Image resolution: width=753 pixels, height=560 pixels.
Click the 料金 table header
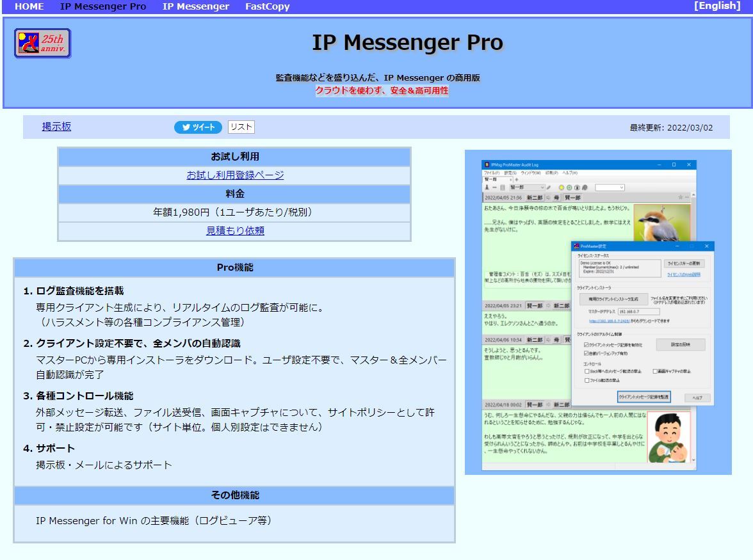(235, 194)
